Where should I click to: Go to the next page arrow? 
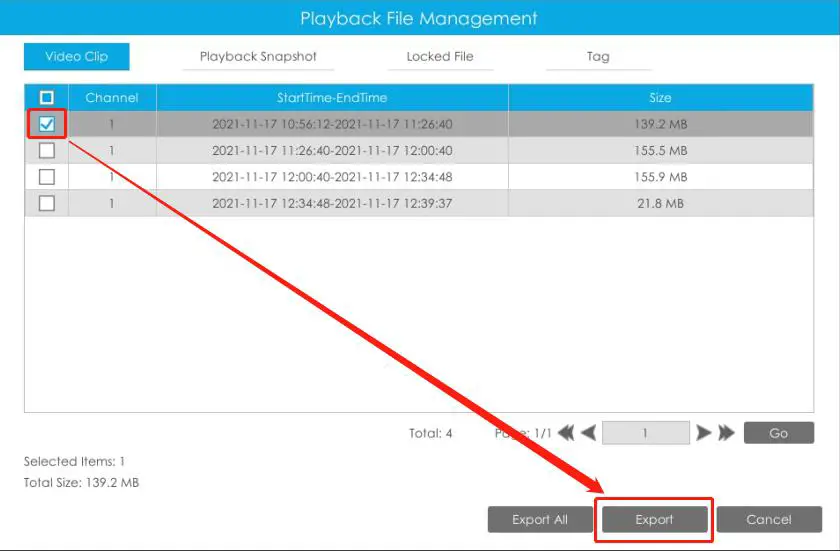coord(703,433)
